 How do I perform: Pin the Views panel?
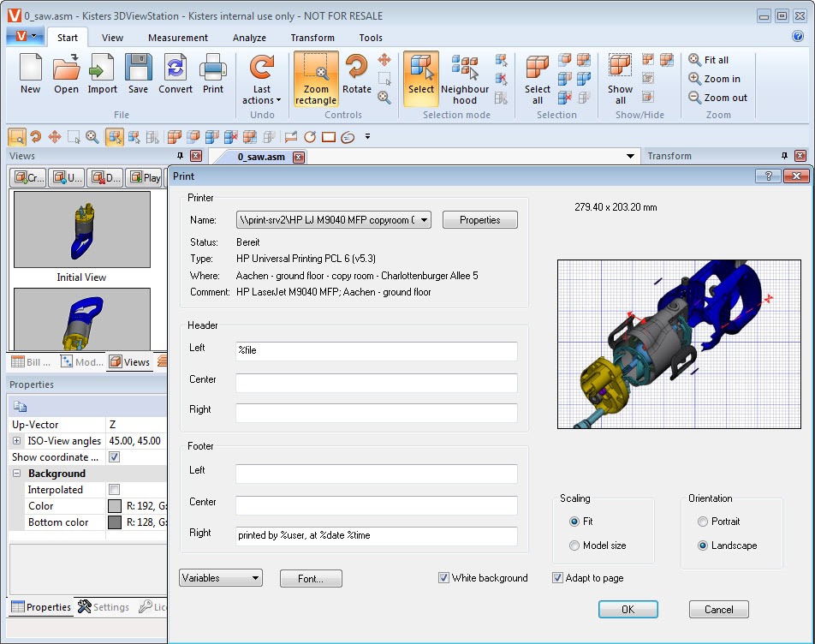181,156
